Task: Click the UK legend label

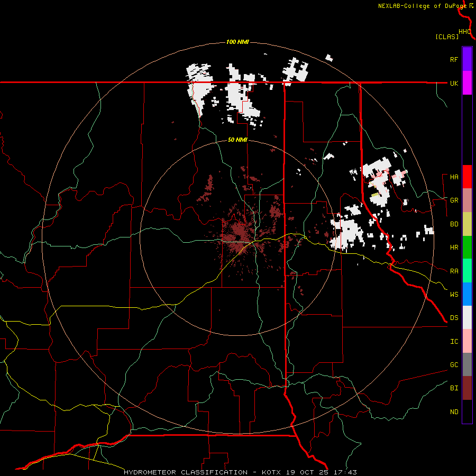Action: 454,83
